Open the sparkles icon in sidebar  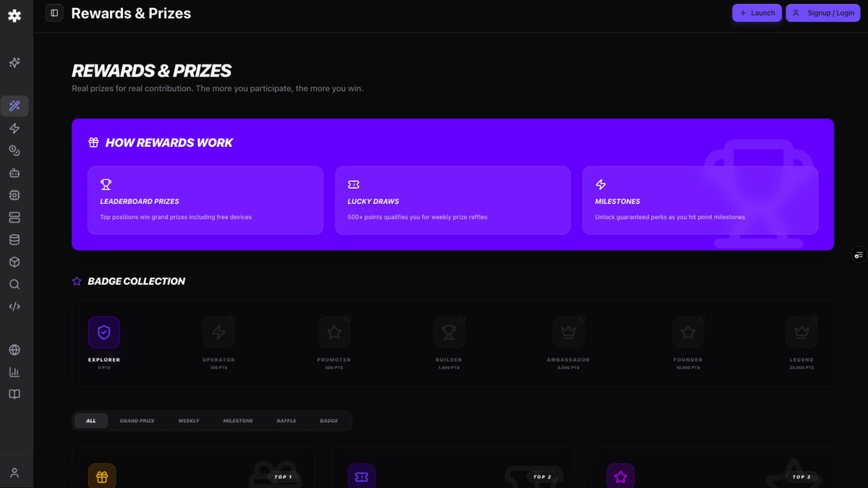pos(14,63)
